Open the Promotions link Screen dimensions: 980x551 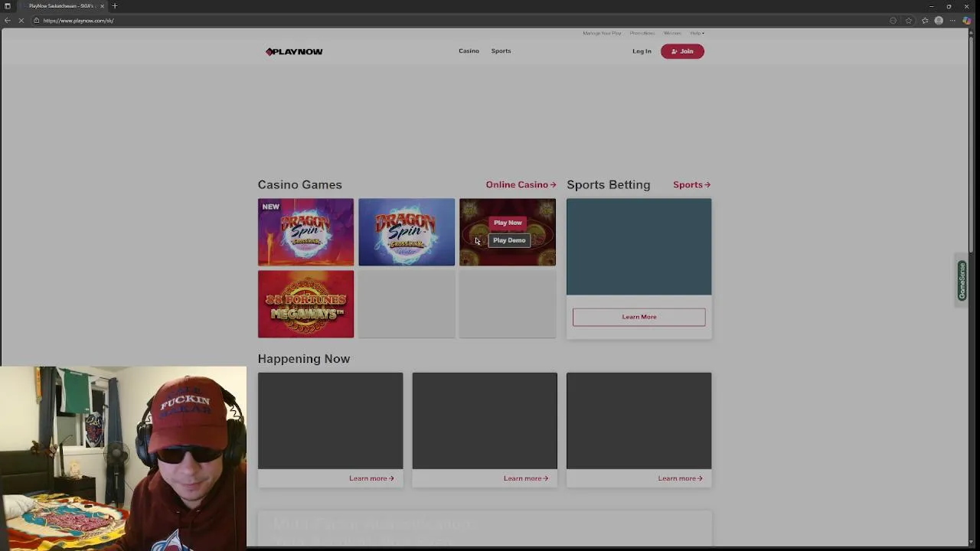[x=642, y=33]
